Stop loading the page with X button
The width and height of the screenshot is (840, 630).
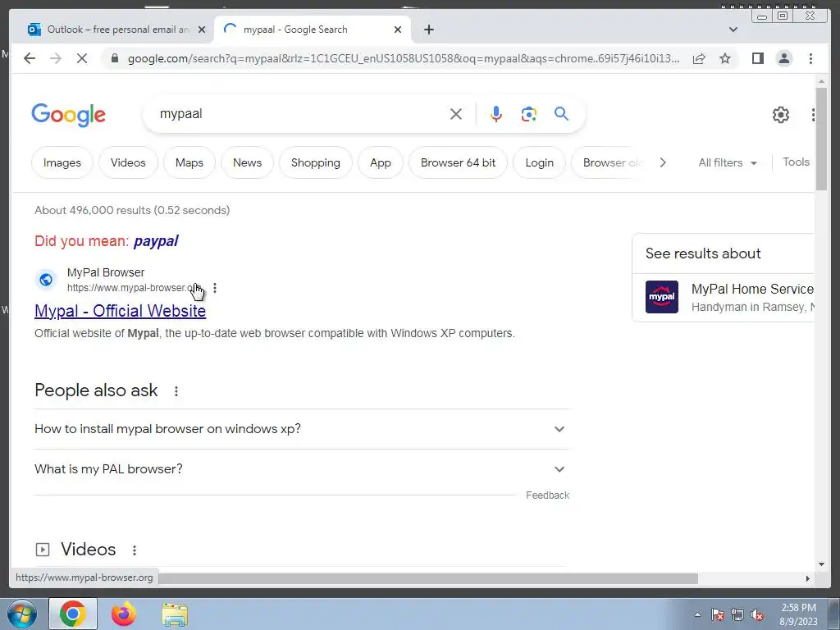point(81,58)
